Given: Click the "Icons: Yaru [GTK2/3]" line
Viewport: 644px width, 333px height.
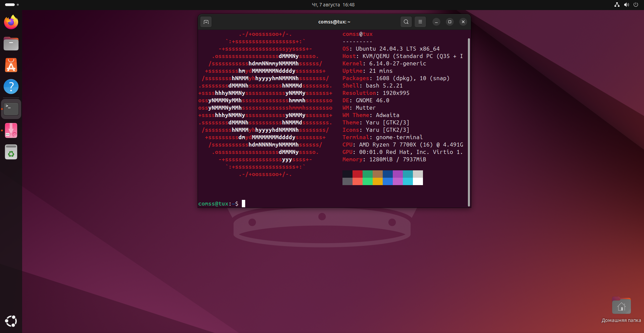Looking at the screenshot, I should tap(376, 130).
